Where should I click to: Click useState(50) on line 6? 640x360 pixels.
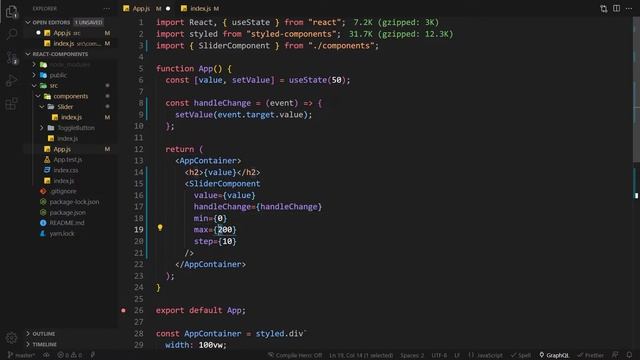click(x=317, y=80)
